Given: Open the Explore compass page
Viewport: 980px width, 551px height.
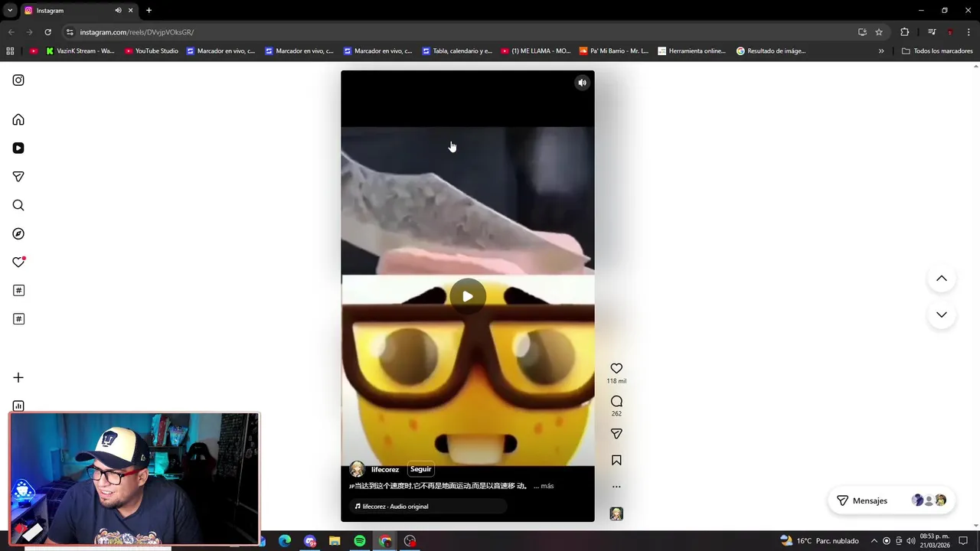Looking at the screenshot, I should point(18,233).
